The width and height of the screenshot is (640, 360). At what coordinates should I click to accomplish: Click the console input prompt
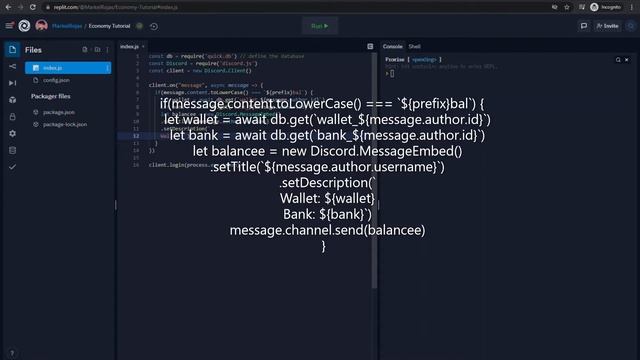click(x=391, y=74)
